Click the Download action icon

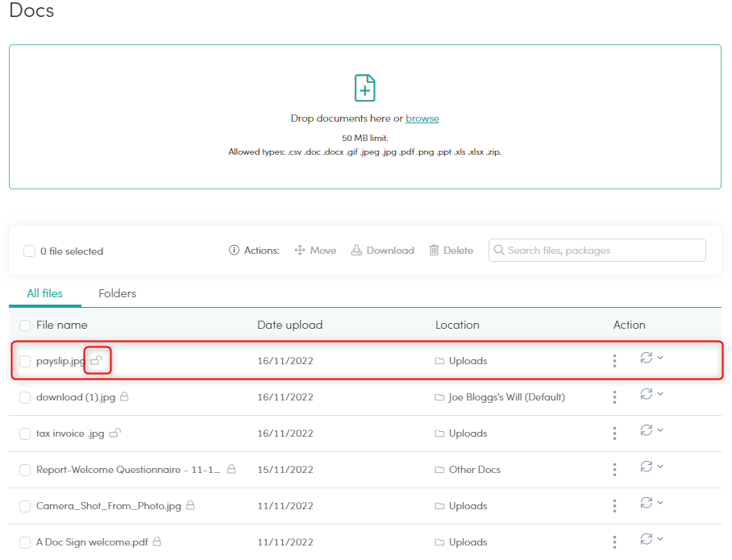point(356,250)
